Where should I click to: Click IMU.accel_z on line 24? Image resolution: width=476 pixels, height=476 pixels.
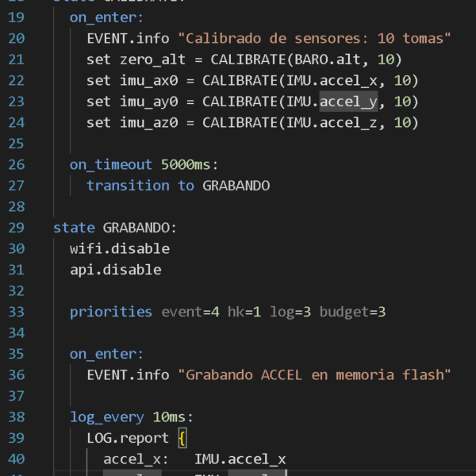coord(332,123)
